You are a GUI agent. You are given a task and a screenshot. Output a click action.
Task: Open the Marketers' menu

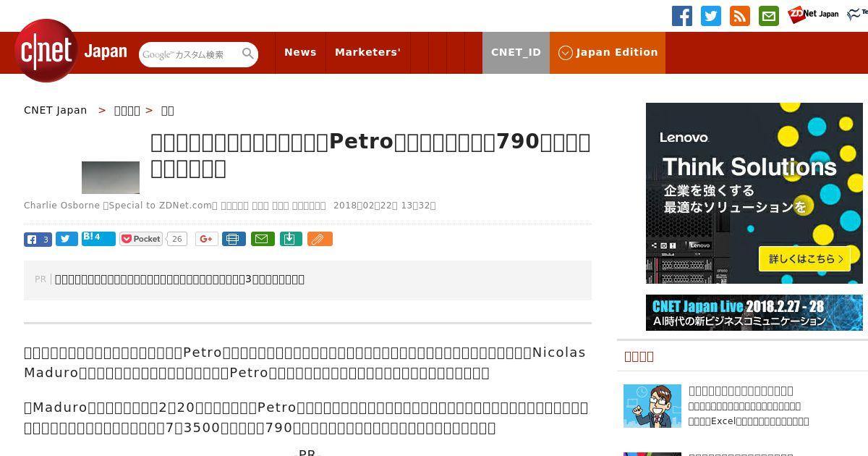(367, 52)
